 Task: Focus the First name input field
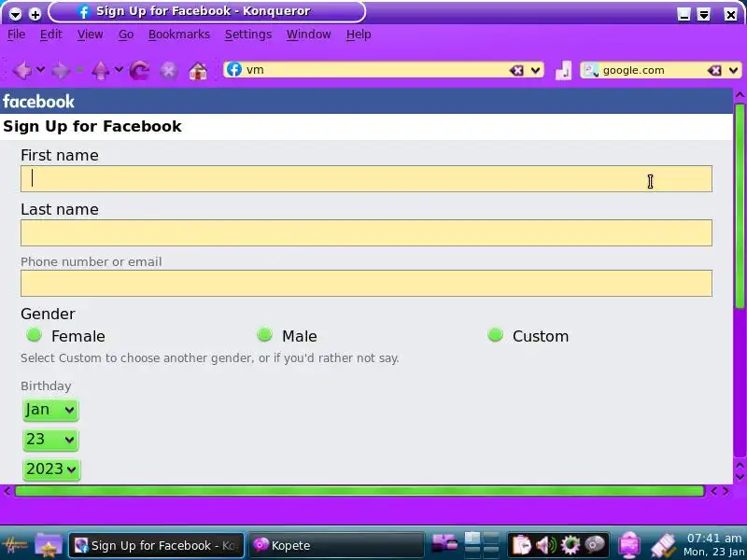366,179
